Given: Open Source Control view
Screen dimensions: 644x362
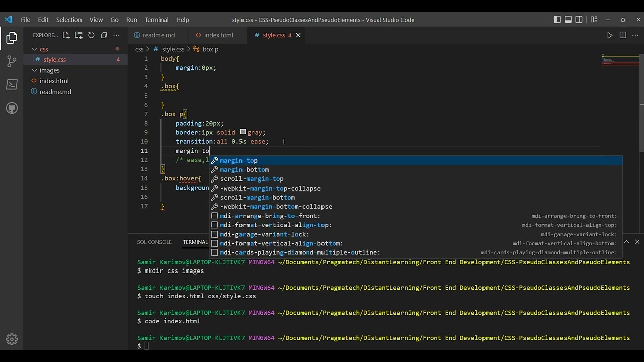Looking at the screenshot, I should [x=12, y=61].
